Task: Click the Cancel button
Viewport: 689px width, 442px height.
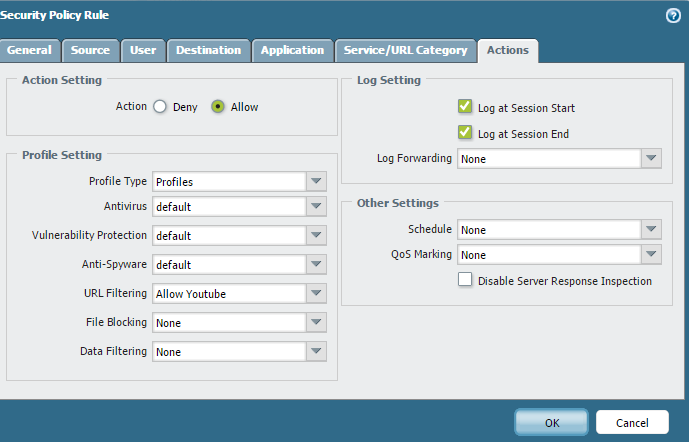Action: click(632, 422)
